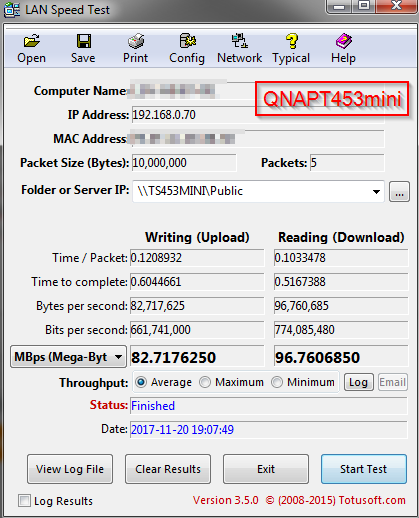
Task: Close the LAN Speed Test window
Action: [397, 6]
